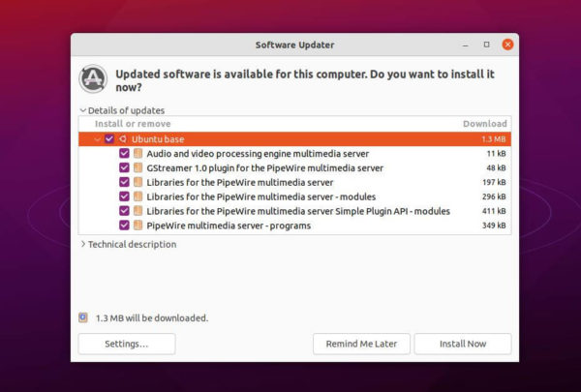Open Settings... for software updates
The image size is (581, 392).
127,344
